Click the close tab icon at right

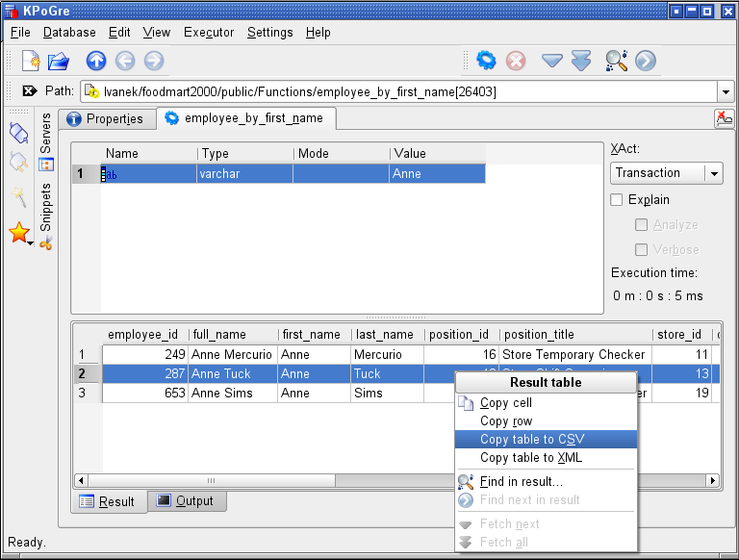(x=723, y=118)
